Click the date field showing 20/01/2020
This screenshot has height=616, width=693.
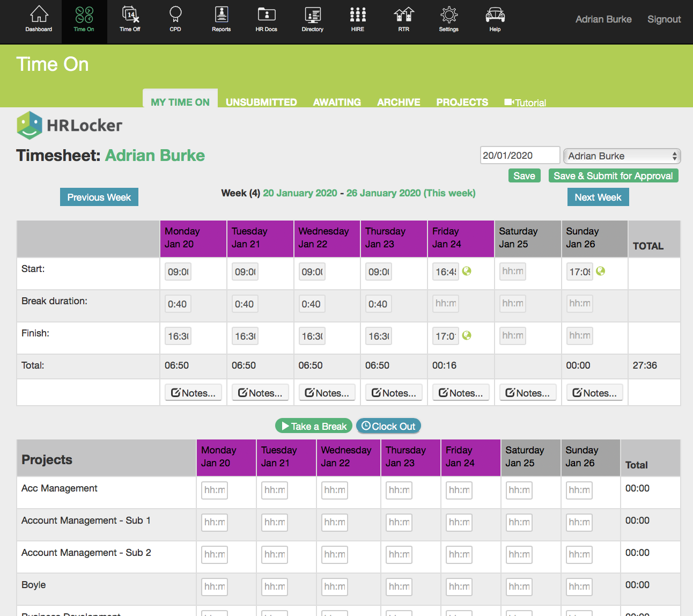pyautogui.click(x=519, y=156)
